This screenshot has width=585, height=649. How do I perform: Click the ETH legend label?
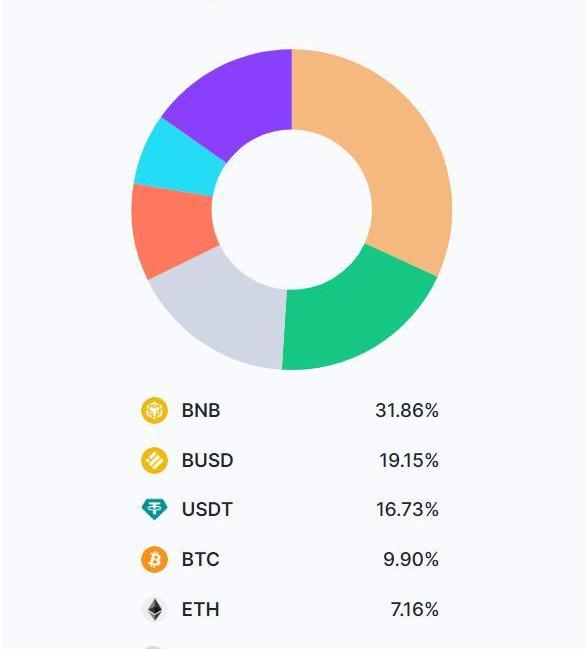pos(200,609)
